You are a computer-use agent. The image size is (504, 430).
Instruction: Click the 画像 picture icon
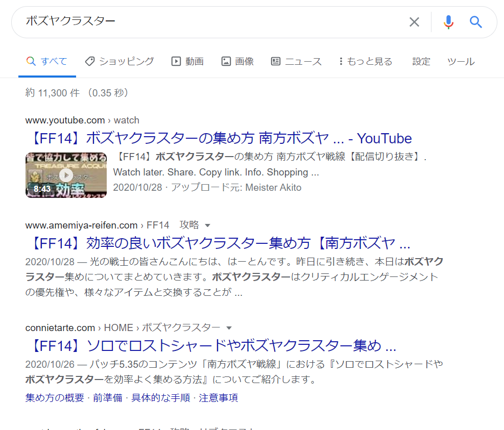click(226, 61)
